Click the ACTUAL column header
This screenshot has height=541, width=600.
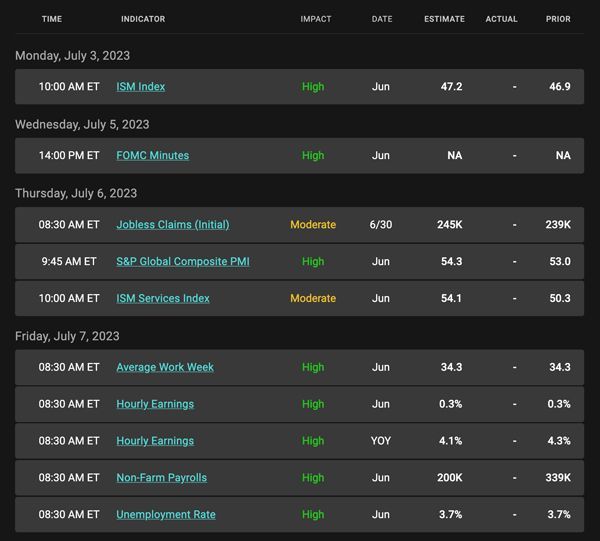coord(501,19)
